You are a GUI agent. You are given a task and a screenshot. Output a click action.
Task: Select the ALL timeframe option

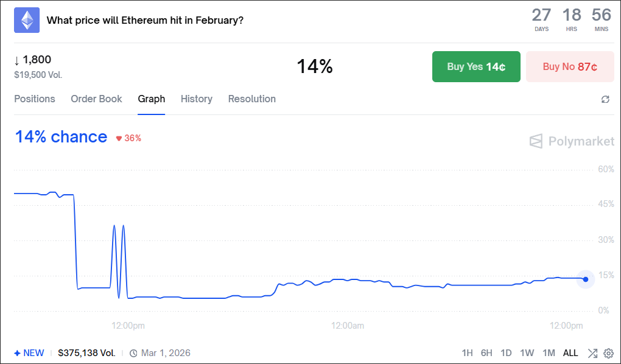click(570, 353)
